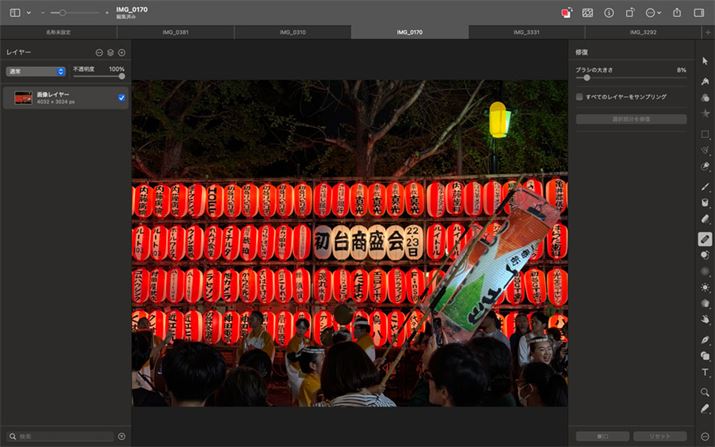The width and height of the screenshot is (715, 447).
Task: Open the 通常 blend mode dropdown
Action: (x=36, y=72)
